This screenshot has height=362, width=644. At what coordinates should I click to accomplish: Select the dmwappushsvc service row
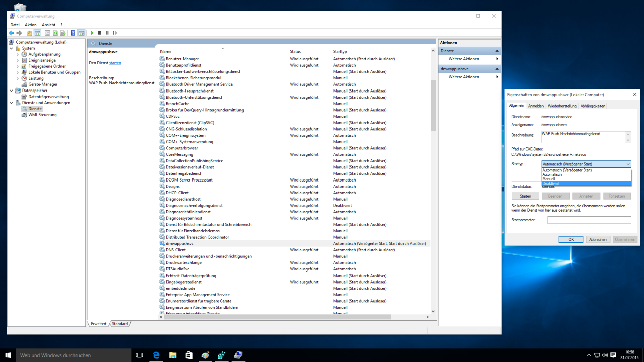[294, 243]
